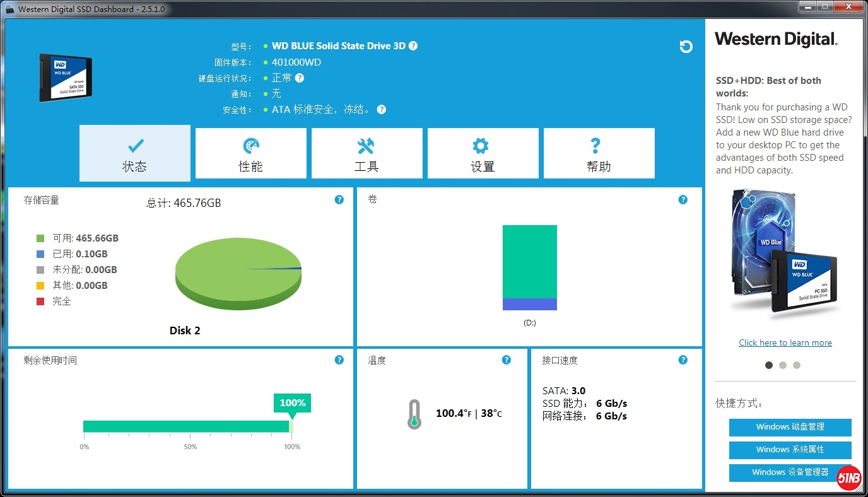This screenshot has height=497, width=868.
Task: Select the 状态 tab
Action: (x=134, y=154)
